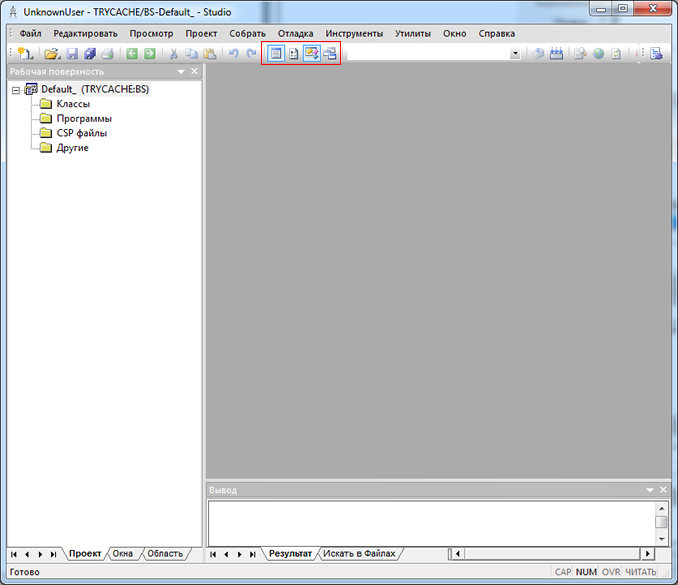678x585 pixels.
Task: Click first-tab arrow in output tab strip
Action: [x=213, y=554]
